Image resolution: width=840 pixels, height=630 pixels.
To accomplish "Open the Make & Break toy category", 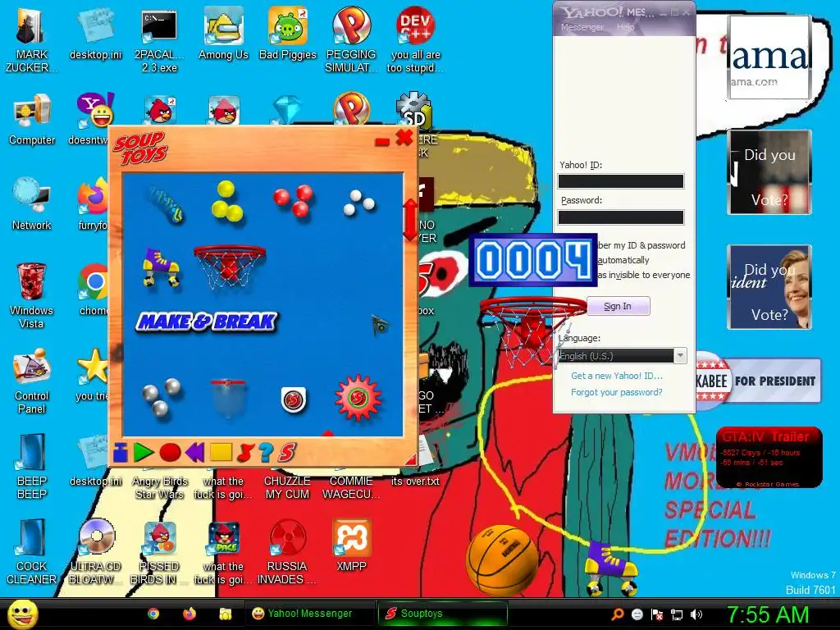I will [206, 322].
